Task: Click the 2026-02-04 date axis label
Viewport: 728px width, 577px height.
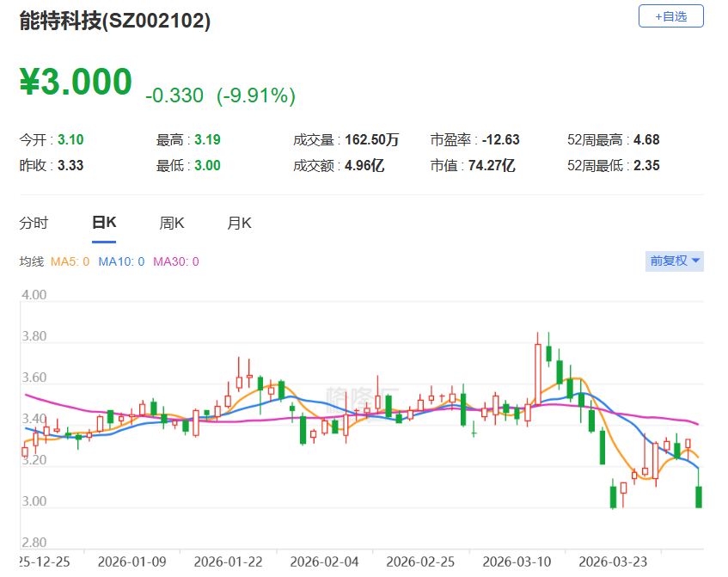Action: coord(324,562)
